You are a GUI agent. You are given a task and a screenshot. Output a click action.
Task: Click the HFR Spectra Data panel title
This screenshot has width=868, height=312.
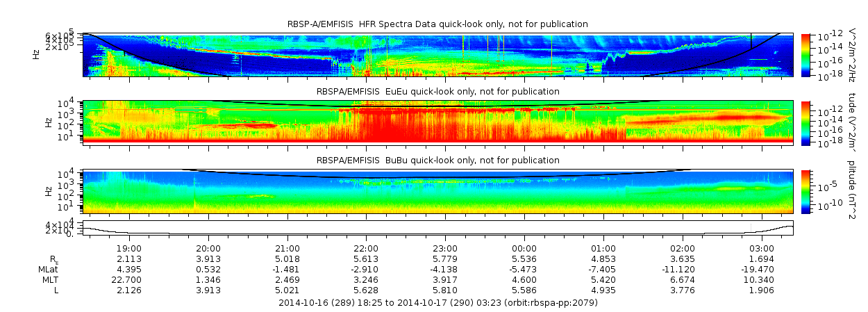pos(437,24)
